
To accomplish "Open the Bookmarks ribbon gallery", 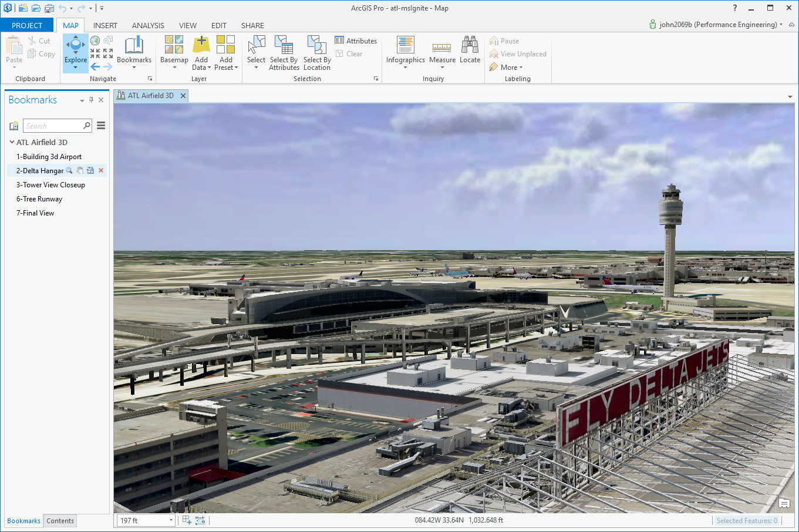I will tap(134, 52).
